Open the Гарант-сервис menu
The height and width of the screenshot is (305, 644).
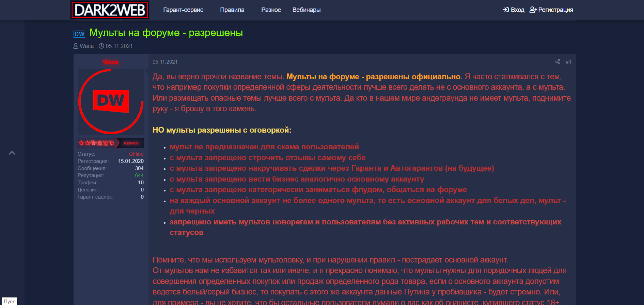(183, 10)
